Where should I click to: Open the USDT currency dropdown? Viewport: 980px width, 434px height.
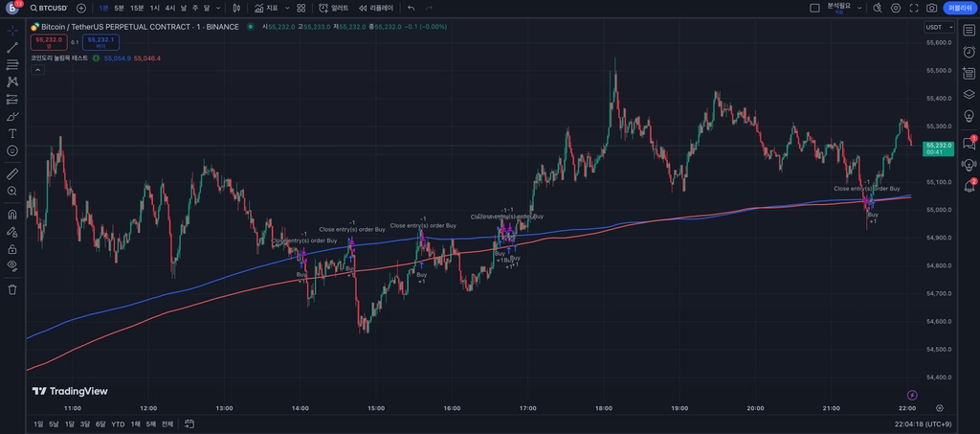point(940,27)
